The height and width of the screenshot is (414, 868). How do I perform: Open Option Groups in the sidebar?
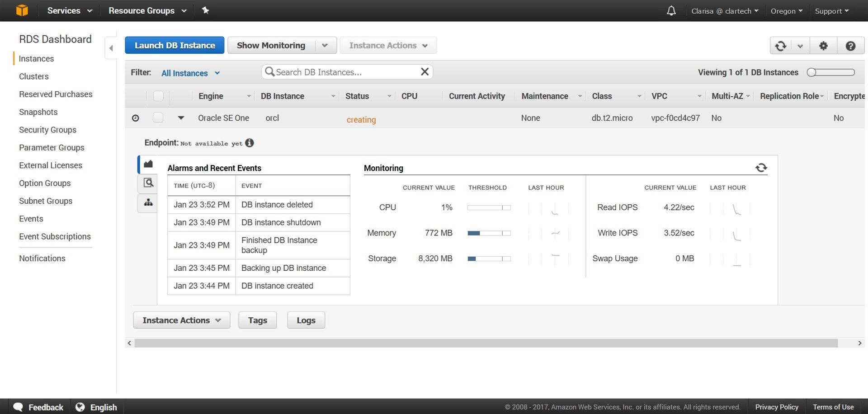pos(45,183)
